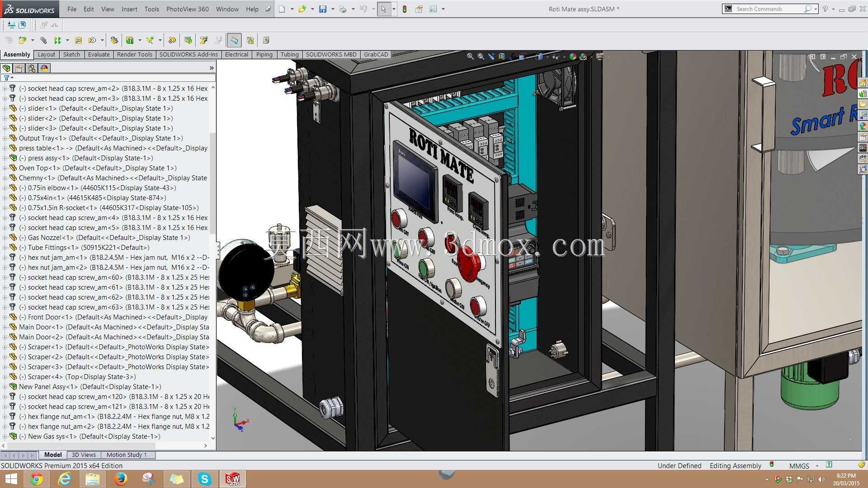This screenshot has height=488, width=868.
Task: Expand the New Gas sys<1> tree node
Action: tap(5, 436)
